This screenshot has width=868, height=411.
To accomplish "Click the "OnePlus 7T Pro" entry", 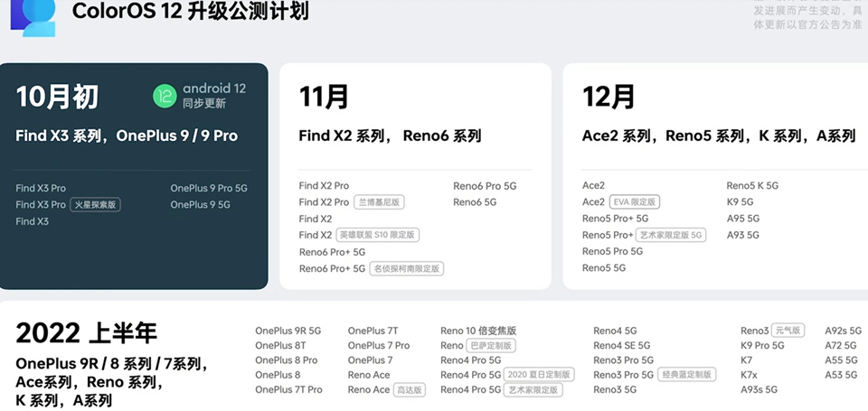I will (x=288, y=389).
